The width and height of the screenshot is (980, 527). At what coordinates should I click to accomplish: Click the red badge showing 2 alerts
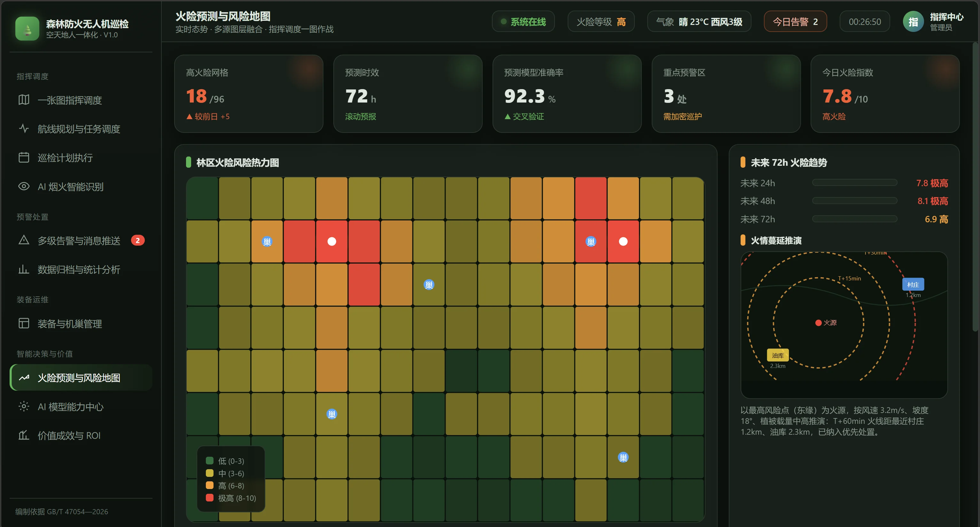click(138, 240)
